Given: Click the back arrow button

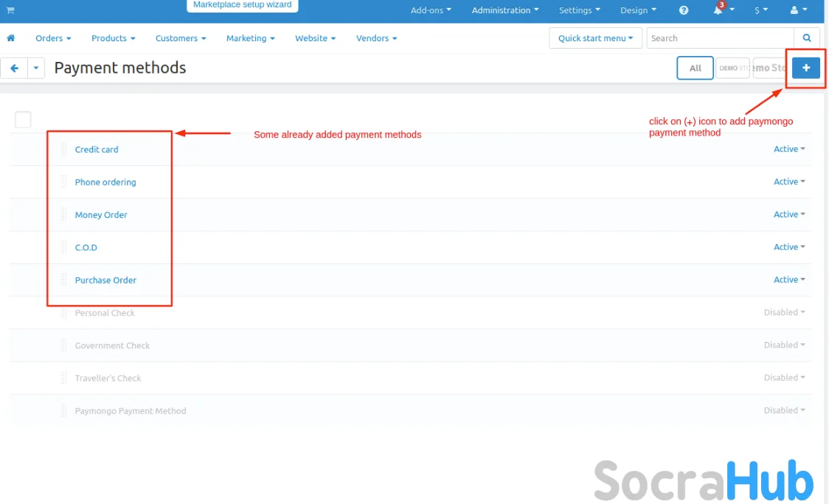Looking at the screenshot, I should pyautogui.click(x=14, y=68).
